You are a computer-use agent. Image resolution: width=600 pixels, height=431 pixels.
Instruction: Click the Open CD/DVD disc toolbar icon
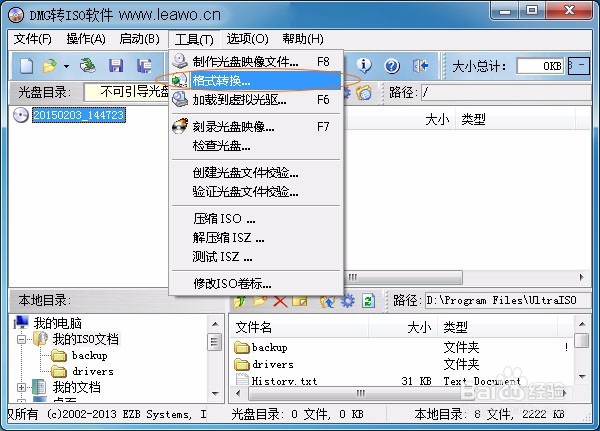pos(88,66)
